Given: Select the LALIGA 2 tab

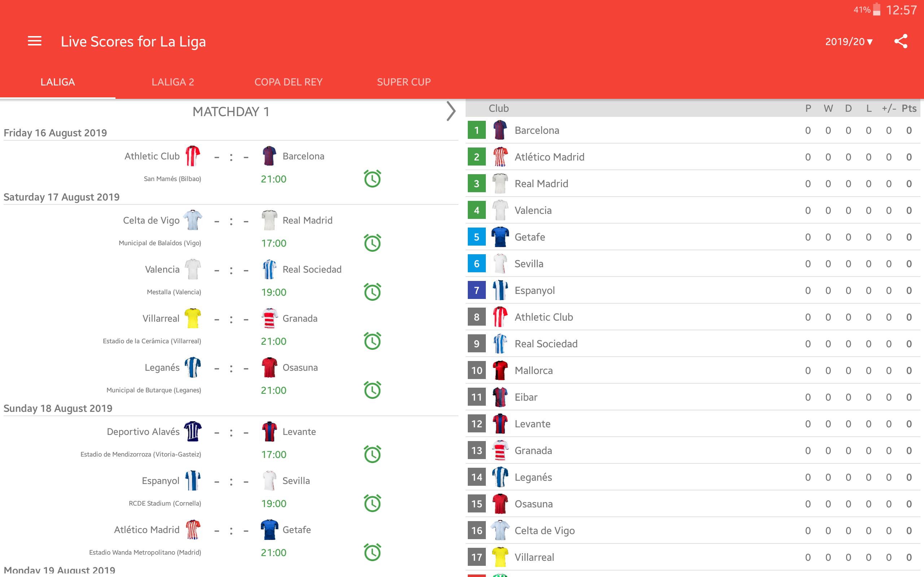Looking at the screenshot, I should [x=173, y=81].
